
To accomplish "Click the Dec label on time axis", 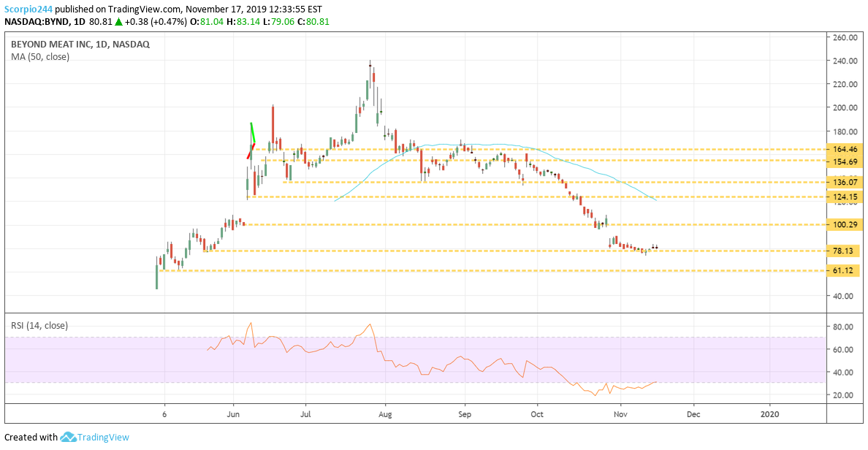I will [693, 414].
